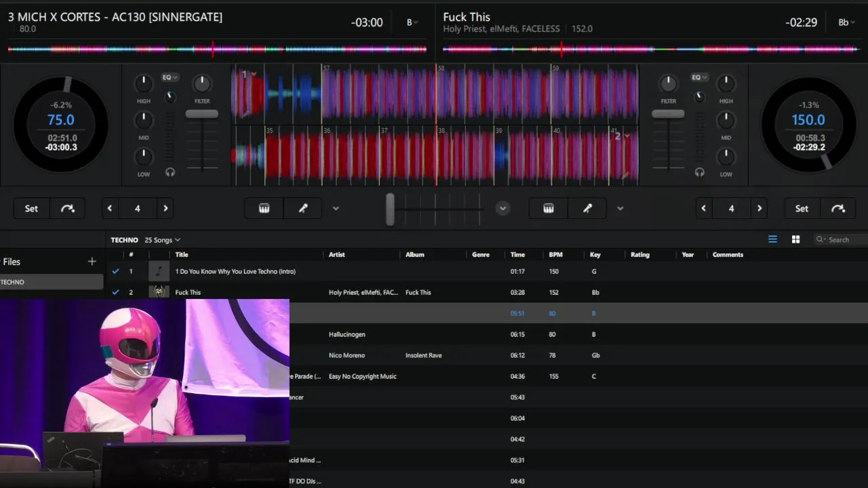868x488 pixels.
Task: Select TECHNO playlist in sidebar
Action: pyautogui.click(x=52, y=282)
